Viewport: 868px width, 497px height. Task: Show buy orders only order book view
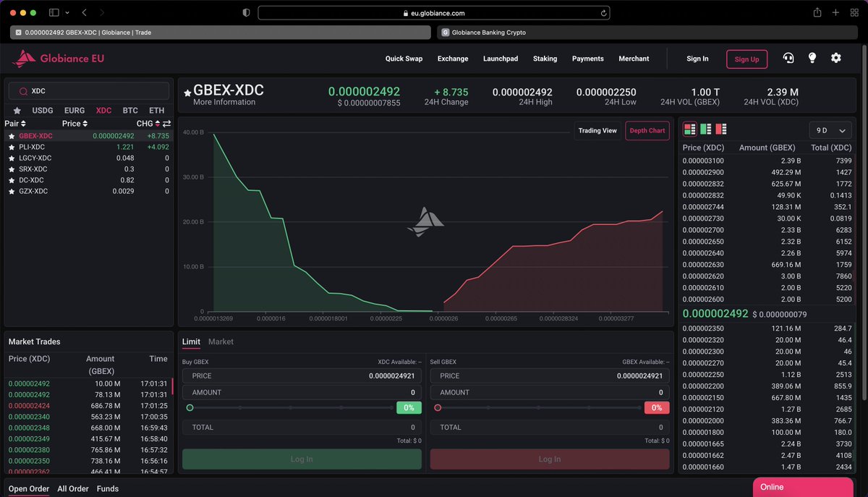(x=705, y=129)
